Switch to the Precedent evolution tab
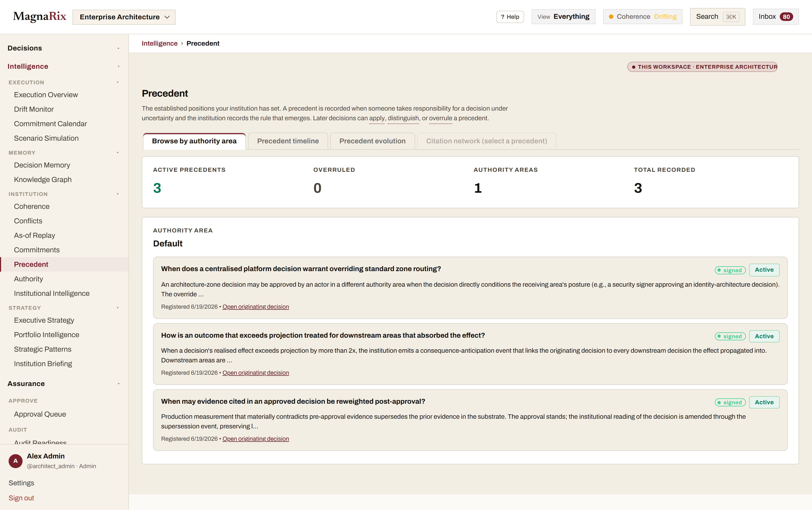 click(x=372, y=141)
